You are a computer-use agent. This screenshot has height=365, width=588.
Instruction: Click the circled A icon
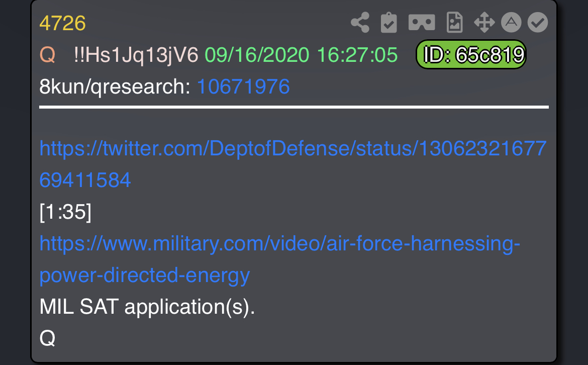tap(511, 23)
